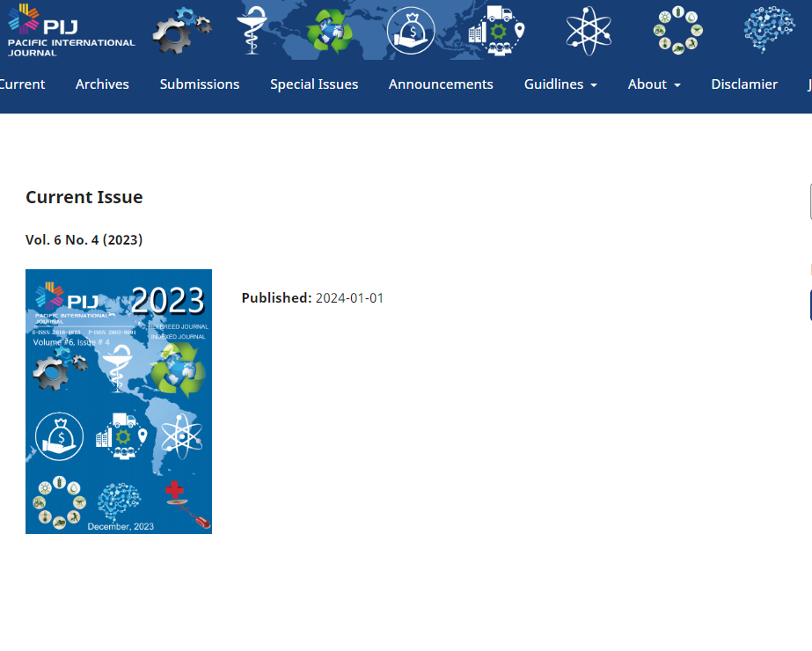Go to the Current menu item
Image resolution: width=812 pixels, height=651 pixels.
22,84
